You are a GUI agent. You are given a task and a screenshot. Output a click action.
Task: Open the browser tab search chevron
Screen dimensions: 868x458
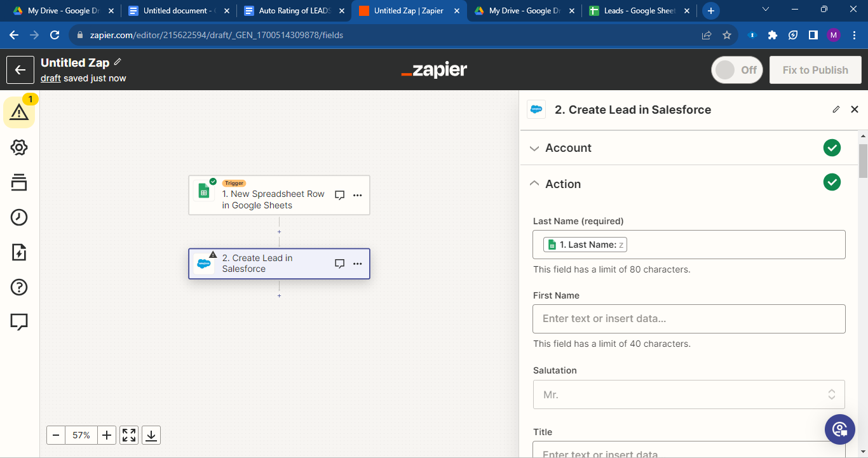765,10
